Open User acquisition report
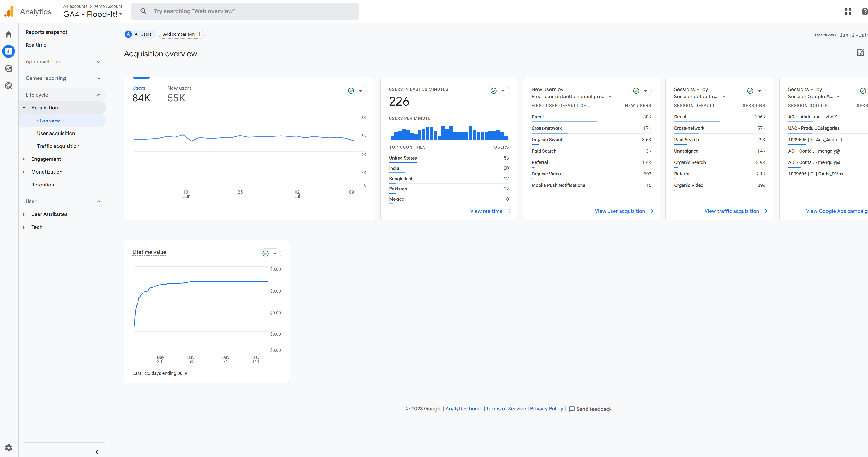 click(x=56, y=133)
